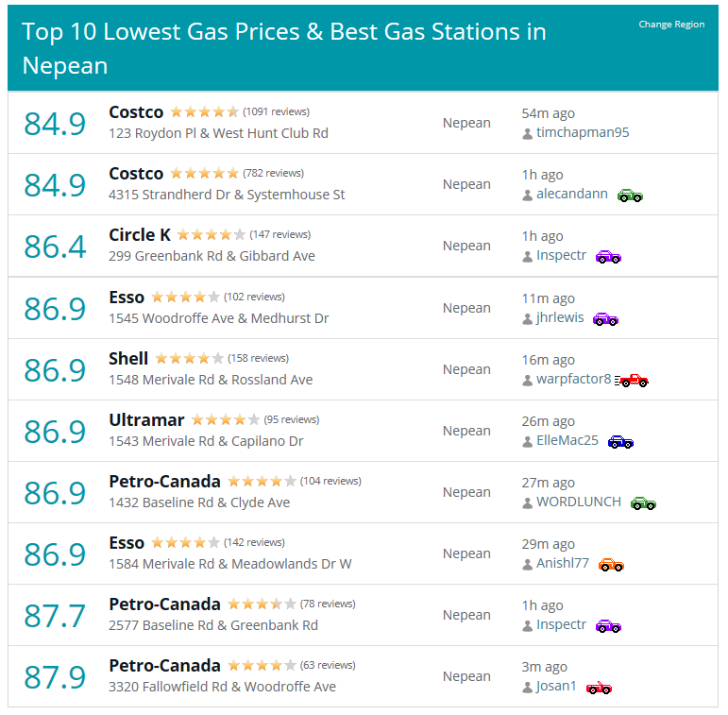View the Shell station's 158 reviews
Viewport: 728px width, 715px height.
[258, 358]
